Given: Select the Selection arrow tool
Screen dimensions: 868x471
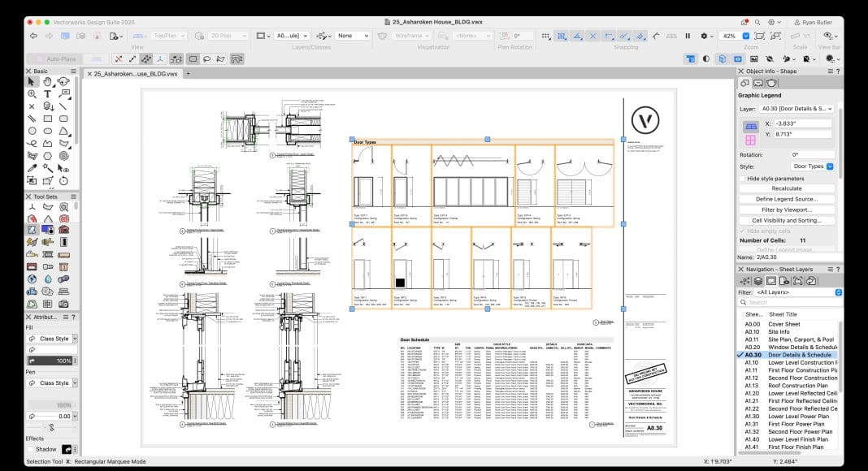Looking at the screenshot, I should pos(32,82).
